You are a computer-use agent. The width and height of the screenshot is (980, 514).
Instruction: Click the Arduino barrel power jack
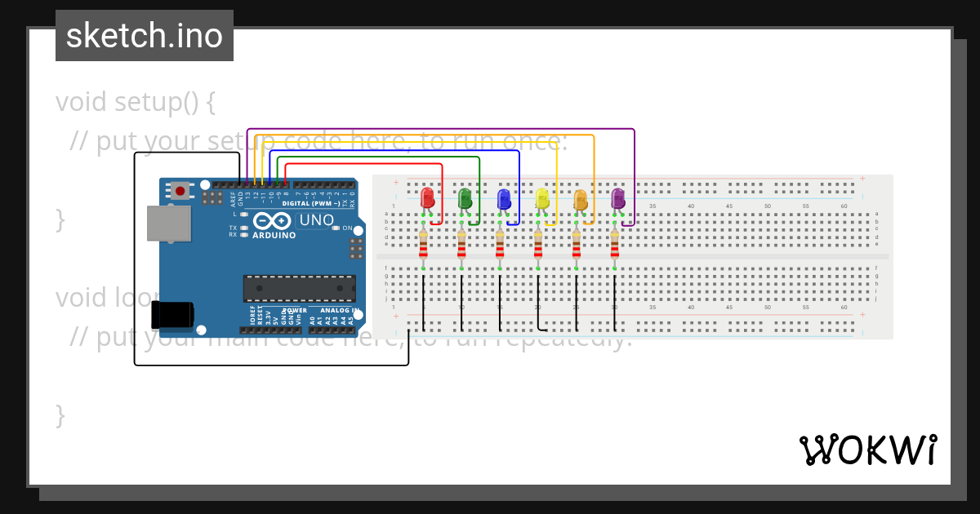(172, 314)
